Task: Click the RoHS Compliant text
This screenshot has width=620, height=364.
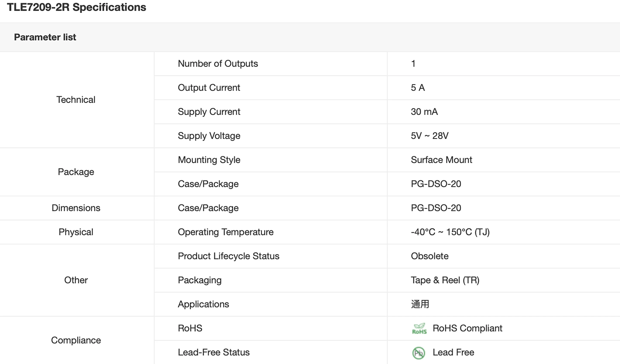Action: click(x=467, y=328)
